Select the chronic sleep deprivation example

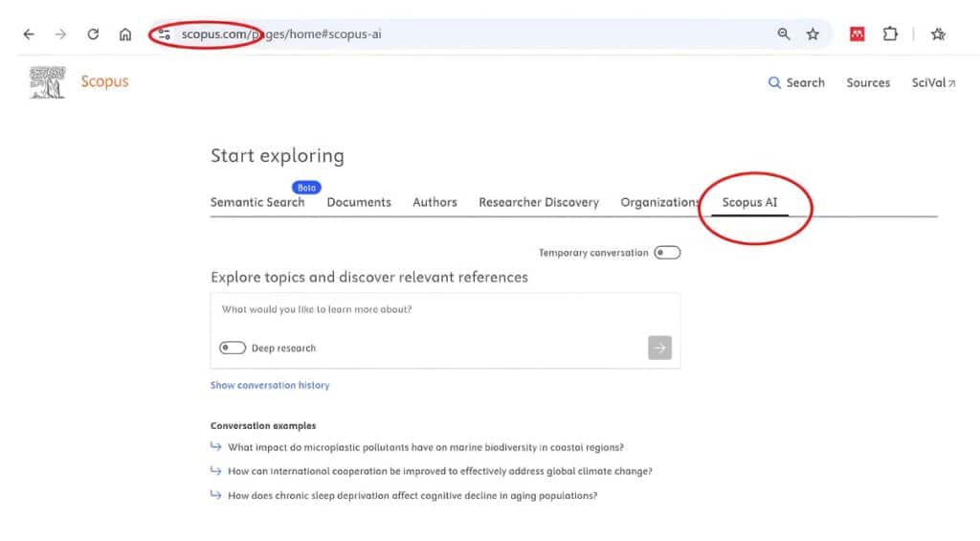pos(412,495)
